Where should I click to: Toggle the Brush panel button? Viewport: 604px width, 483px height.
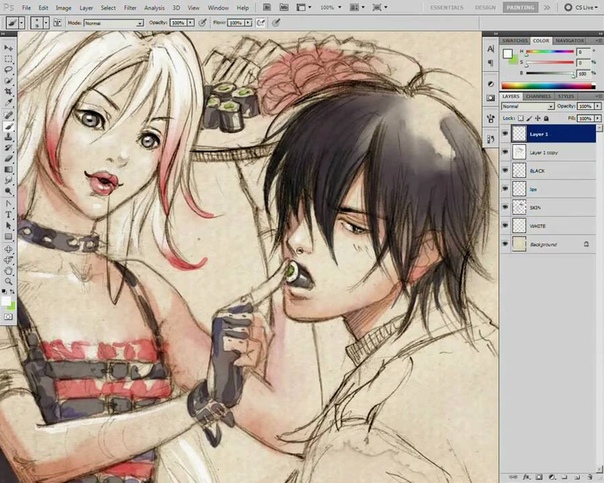point(57,23)
